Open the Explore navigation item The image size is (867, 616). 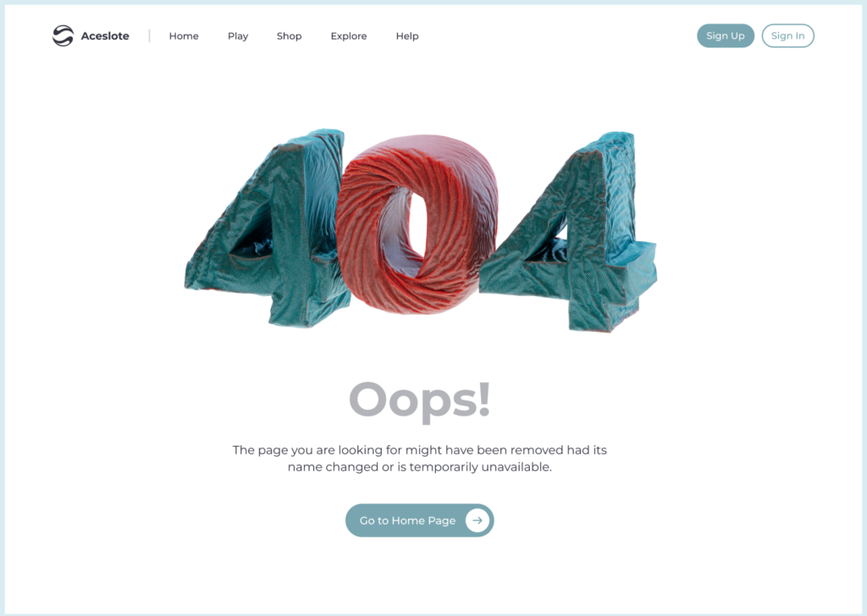[x=348, y=36]
